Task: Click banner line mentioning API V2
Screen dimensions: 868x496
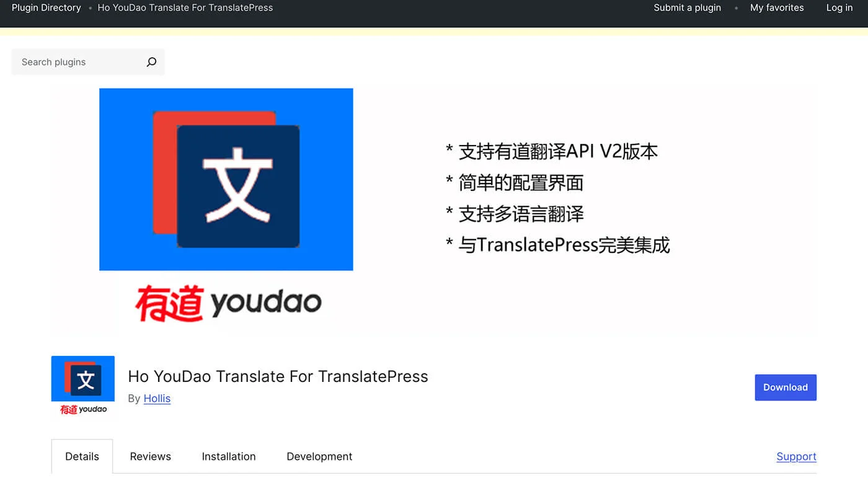Action: [x=552, y=151]
